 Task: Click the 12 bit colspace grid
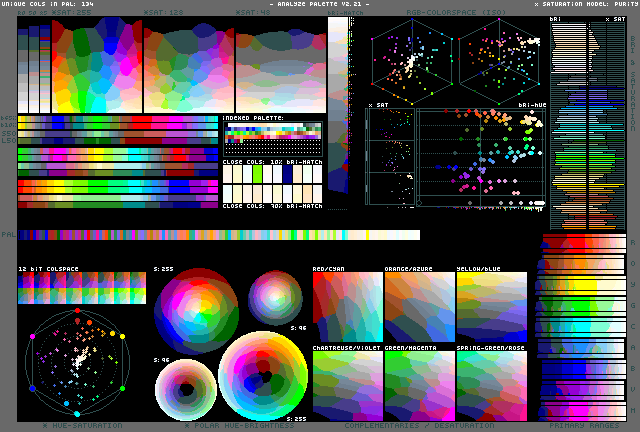click(x=81, y=289)
